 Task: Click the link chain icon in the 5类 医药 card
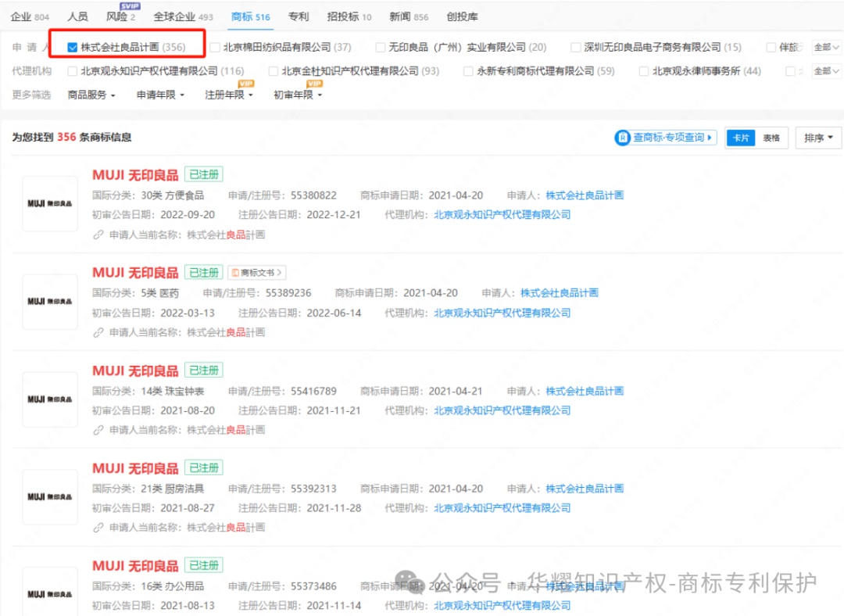click(98, 332)
